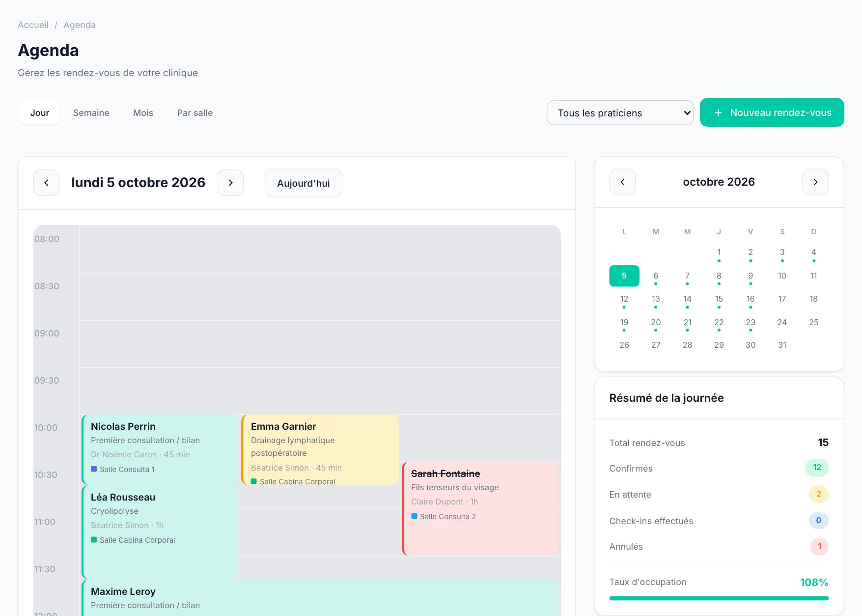This screenshot has height=616, width=862.
Task: Click the 09:00 time slot label
Action: 47,333
